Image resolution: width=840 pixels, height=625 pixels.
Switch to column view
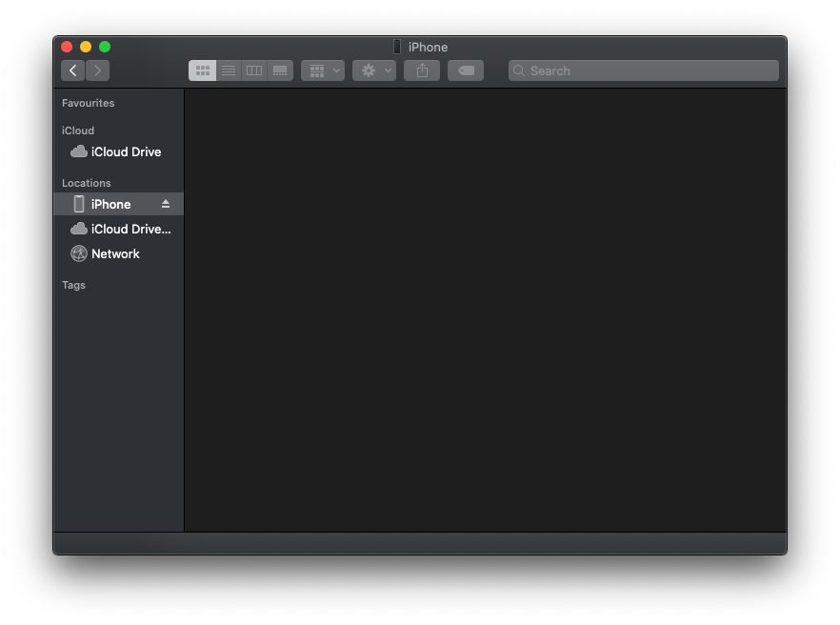pos(254,71)
